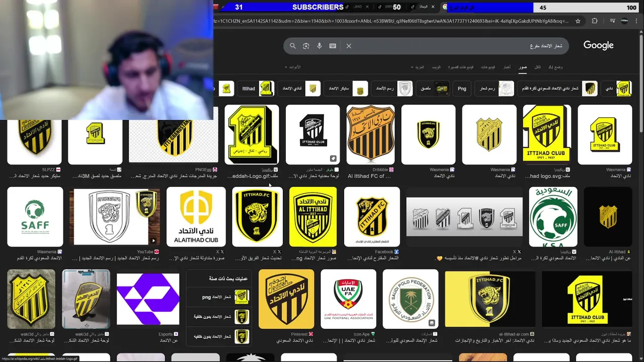Screen dimensions: 644x362
Task: Open Chrome three-dot menu
Action: pyautogui.click(x=636, y=21)
